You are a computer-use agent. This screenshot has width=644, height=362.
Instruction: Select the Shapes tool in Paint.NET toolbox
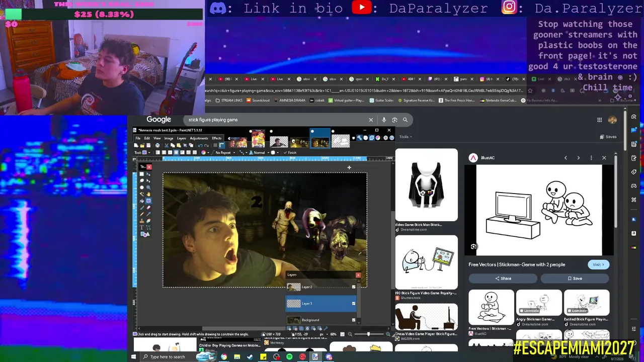tap(145, 234)
